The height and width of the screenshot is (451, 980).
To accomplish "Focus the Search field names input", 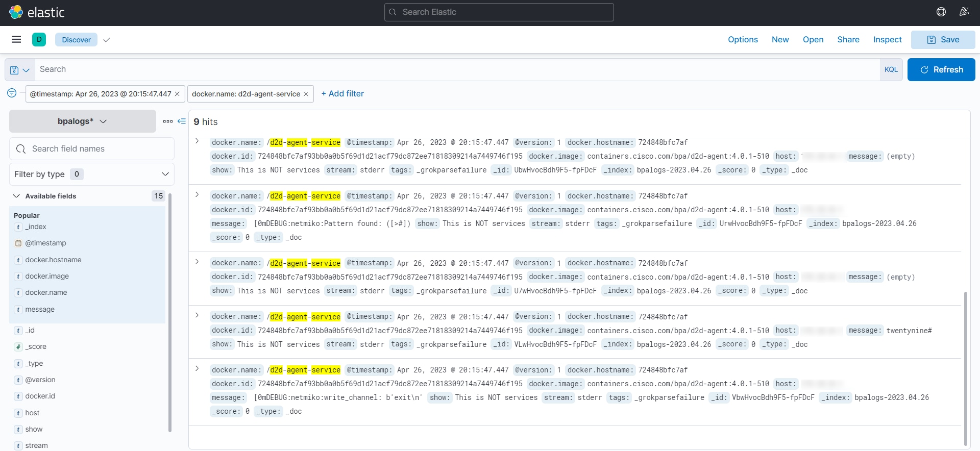I will point(97,149).
